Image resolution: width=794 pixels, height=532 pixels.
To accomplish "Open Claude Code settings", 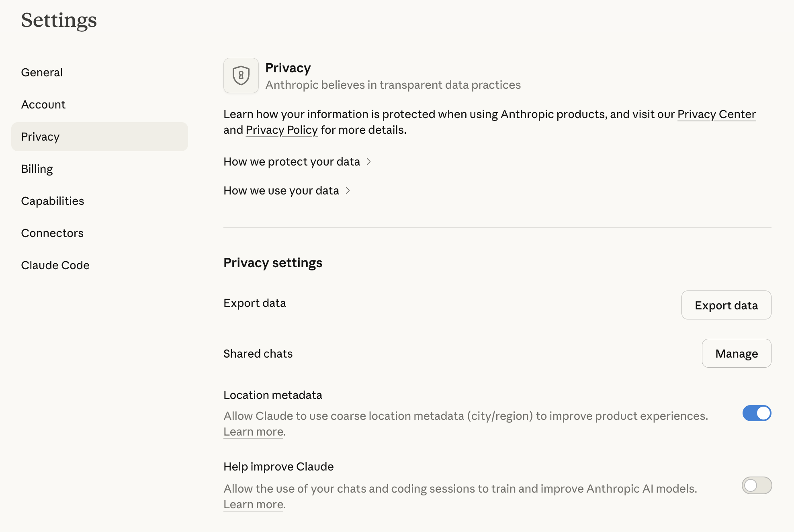I will point(55,265).
